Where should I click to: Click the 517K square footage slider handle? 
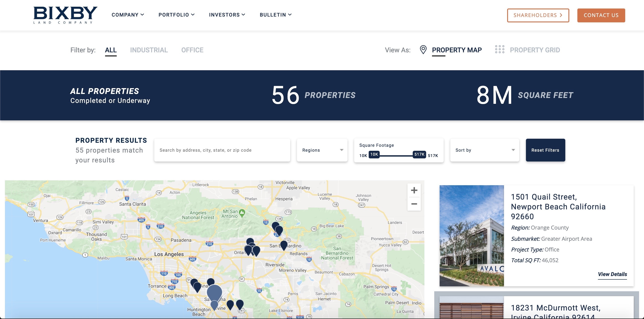point(419,154)
